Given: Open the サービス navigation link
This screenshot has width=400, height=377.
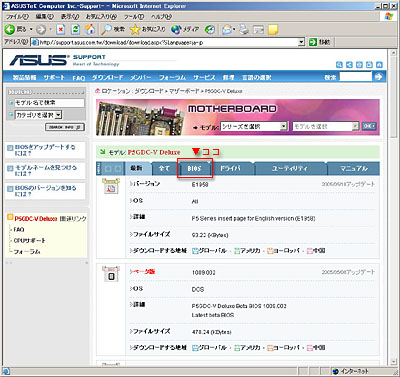Looking at the screenshot, I should [x=204, y=78].
